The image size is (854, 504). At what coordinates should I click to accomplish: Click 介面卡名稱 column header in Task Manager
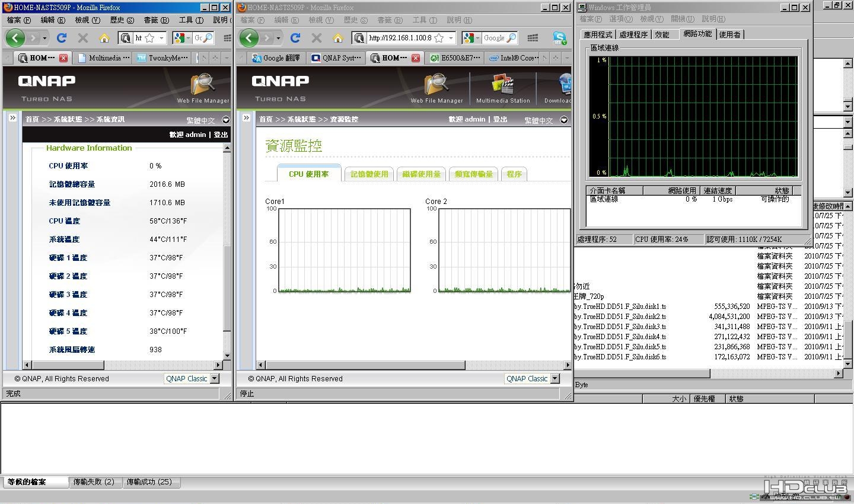(x=615, y=190)
